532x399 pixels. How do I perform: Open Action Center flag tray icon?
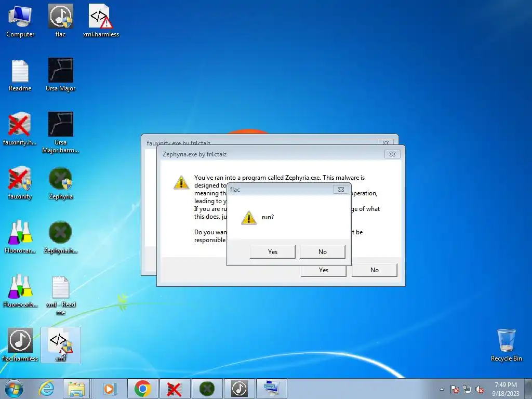click(x=454, y=389)
